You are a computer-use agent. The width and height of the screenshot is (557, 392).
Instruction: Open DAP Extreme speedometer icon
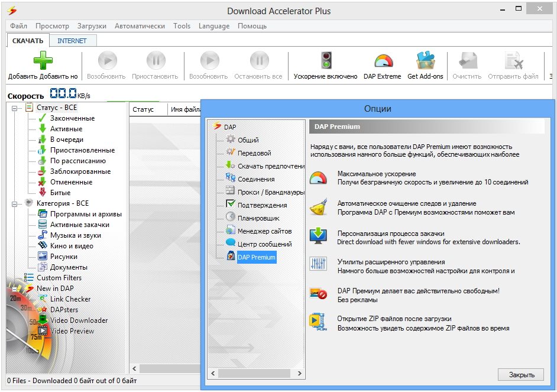(x=382, y=61)
